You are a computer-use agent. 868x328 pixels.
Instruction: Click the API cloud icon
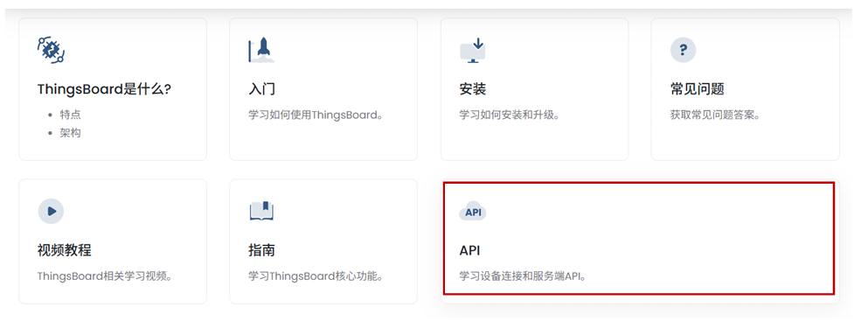pos(473,211)
